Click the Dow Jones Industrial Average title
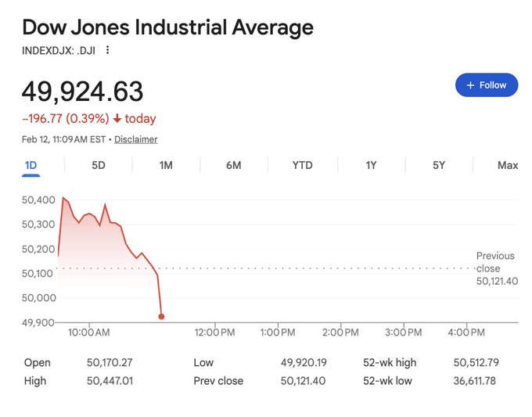The width and height of the screenshot is (532, 417). (167, 27)
